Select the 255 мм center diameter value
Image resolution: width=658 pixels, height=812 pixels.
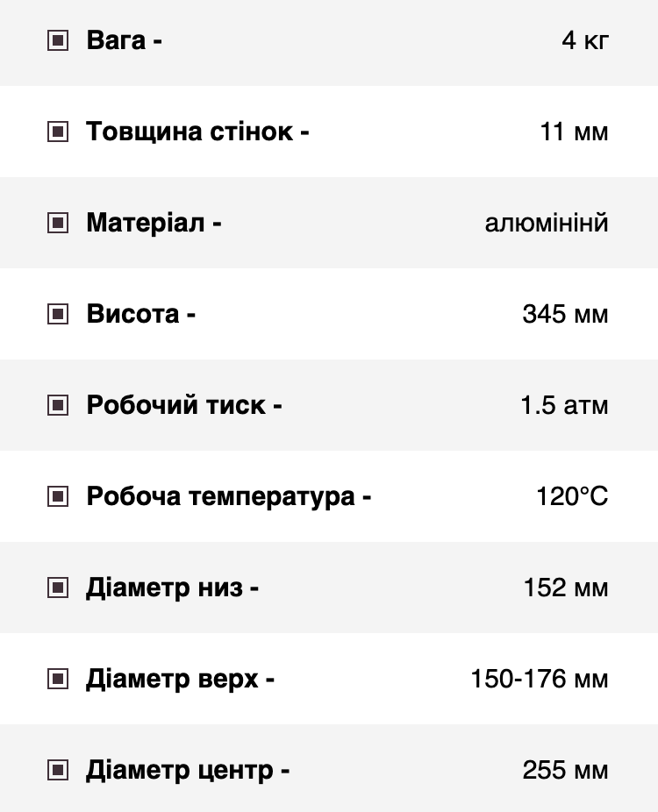[565, 770]
